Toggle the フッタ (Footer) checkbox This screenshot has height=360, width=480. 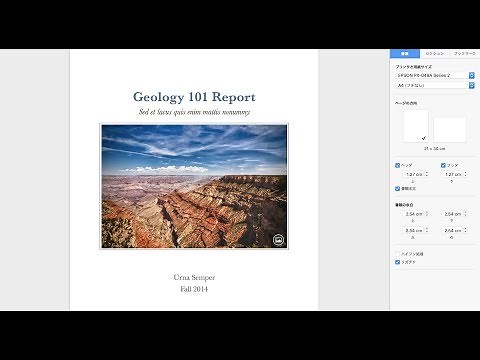point(443,165)
